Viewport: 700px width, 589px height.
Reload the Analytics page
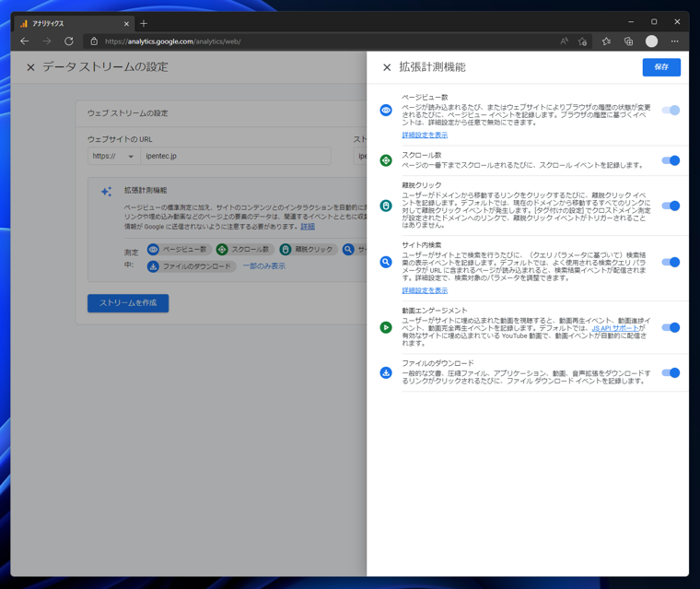(x=69, y=41)
